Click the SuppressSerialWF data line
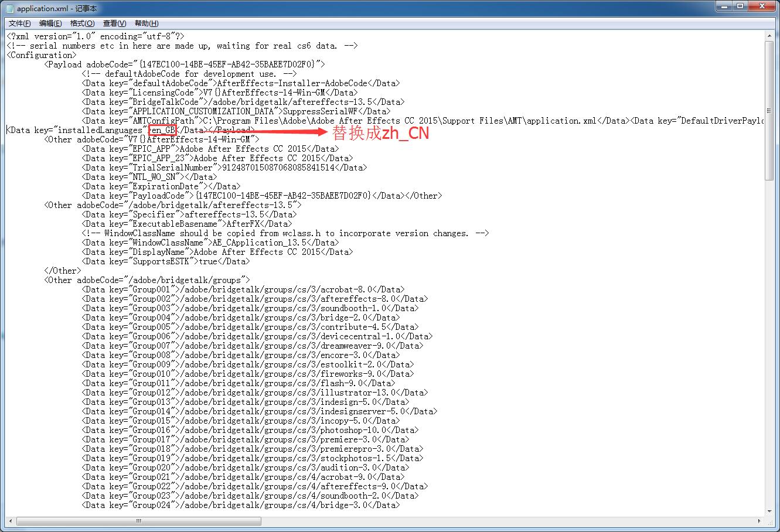Image resolution: width=780 pixels, height=532 pixels. [236, 111]
